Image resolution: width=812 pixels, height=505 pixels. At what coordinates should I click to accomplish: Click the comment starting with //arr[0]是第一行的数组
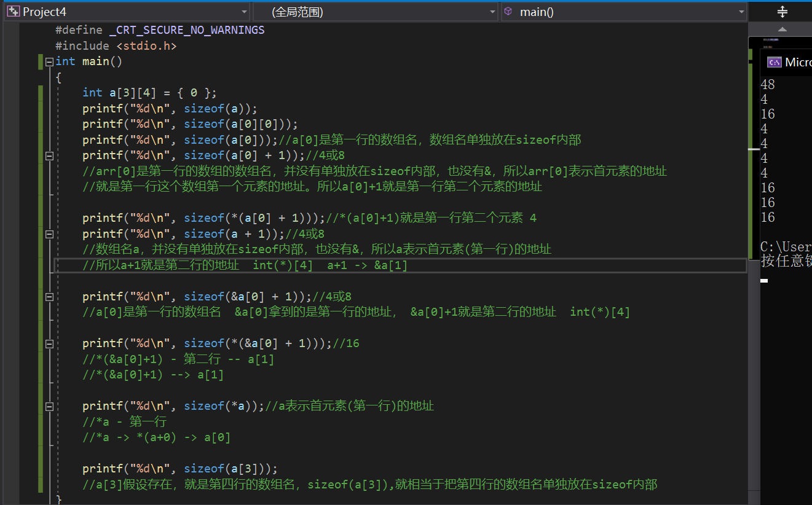tap(375, 171)
